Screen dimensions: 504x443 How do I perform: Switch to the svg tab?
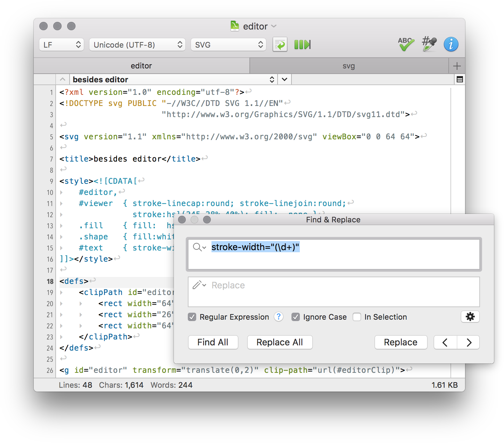pyautogui.click(x=349, y=66)
